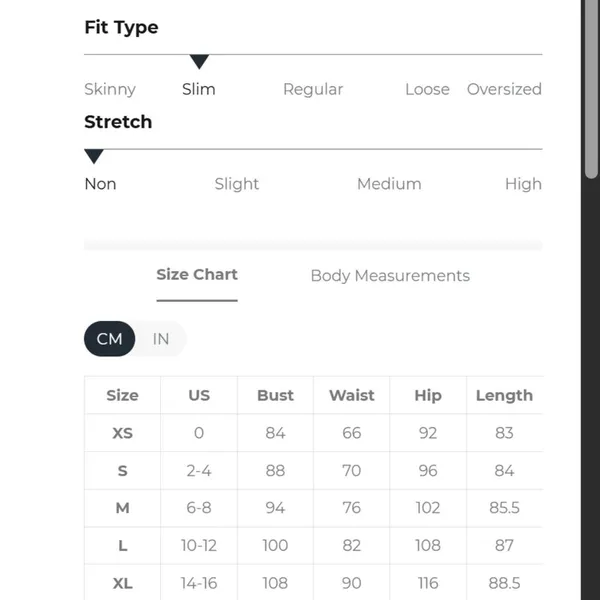Image resolution: width=600 pixels, height=600 pixels.
Task: Select the Slim fit label
Action: tap(199, 89)
